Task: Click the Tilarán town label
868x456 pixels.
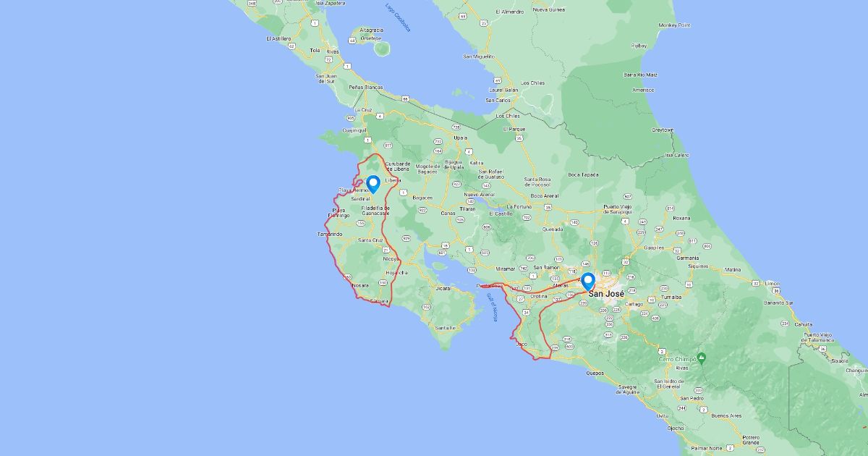Action: pos(467,208)
